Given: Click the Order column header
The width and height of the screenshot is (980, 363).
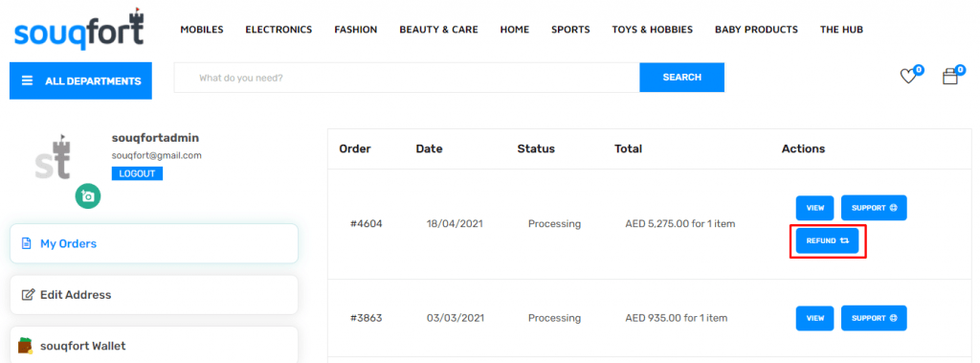Looking at the screenshot, I should point(355,149).
